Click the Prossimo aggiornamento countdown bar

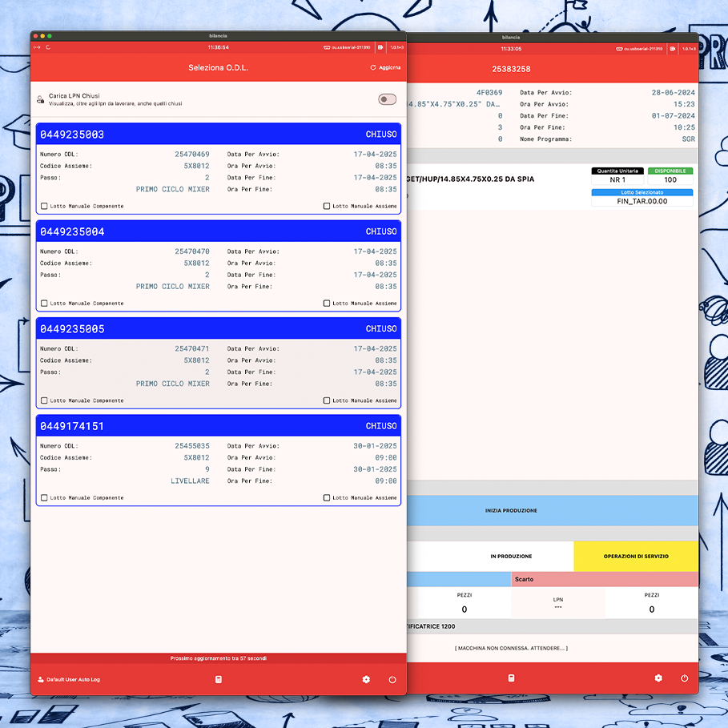click(x=218, y=658)
